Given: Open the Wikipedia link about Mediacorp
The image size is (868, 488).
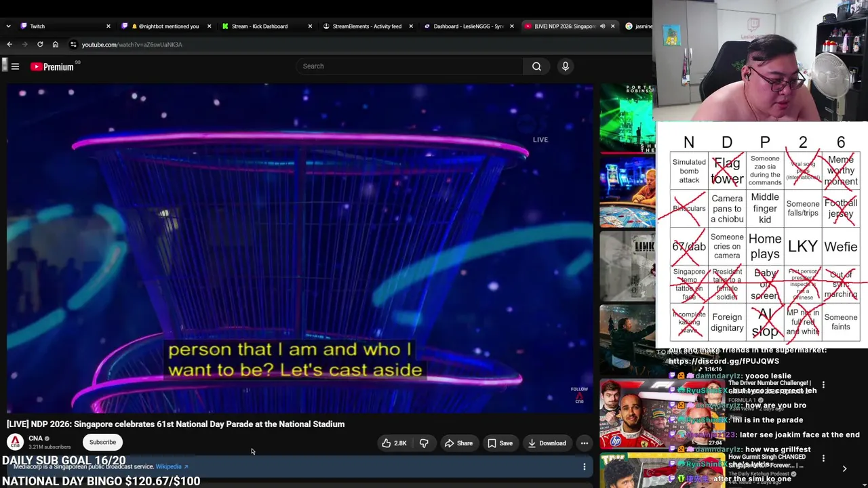Looking at the screenshot, I should click(x=172, y=466).
